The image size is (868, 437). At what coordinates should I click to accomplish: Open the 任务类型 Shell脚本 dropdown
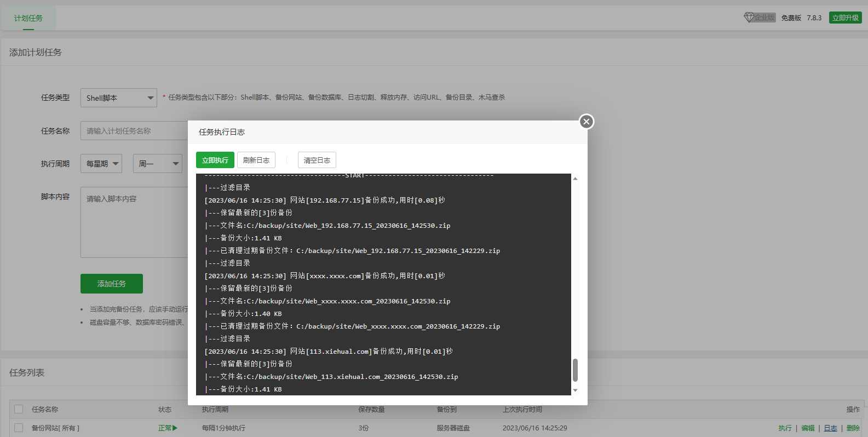119,98
